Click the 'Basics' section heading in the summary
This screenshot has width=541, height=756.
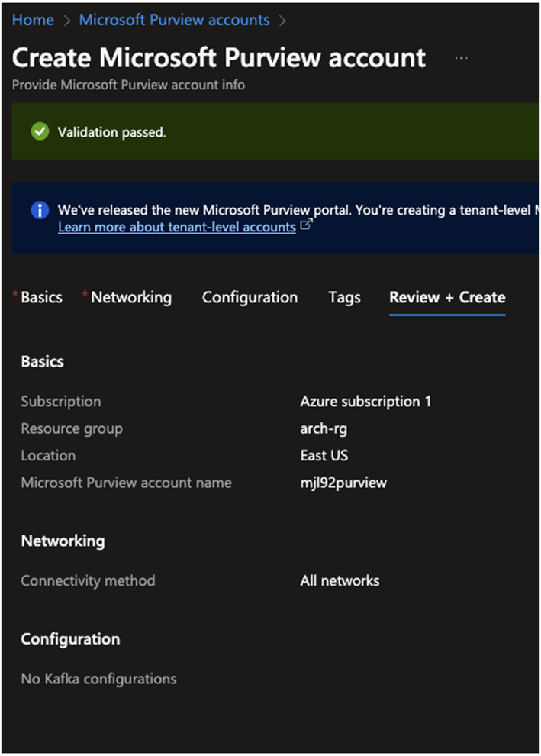(x=43, y=362)
